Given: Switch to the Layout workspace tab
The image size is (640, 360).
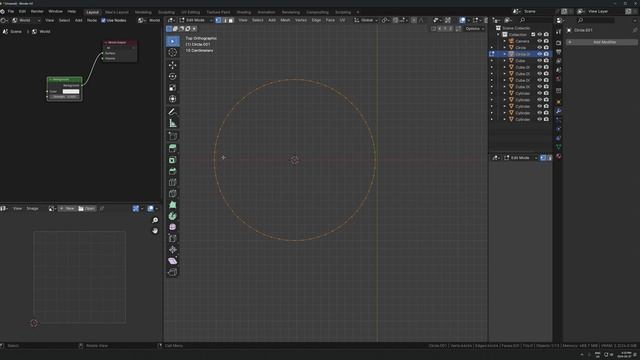Looking at the screenshot, I should [92, 12].
